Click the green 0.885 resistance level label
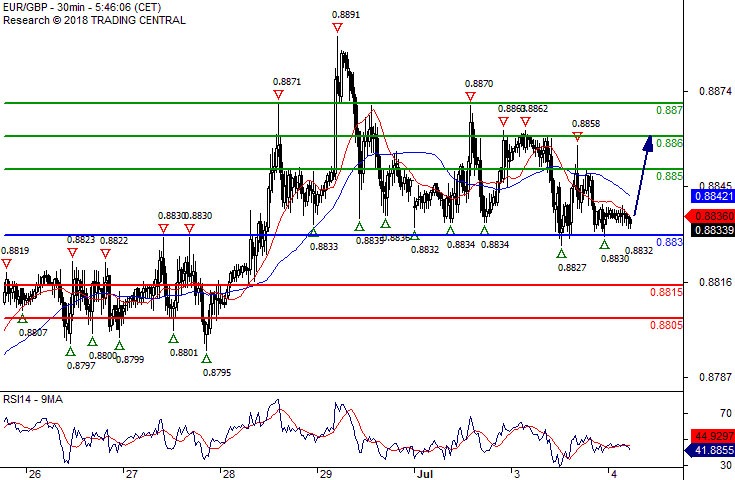 669,176
